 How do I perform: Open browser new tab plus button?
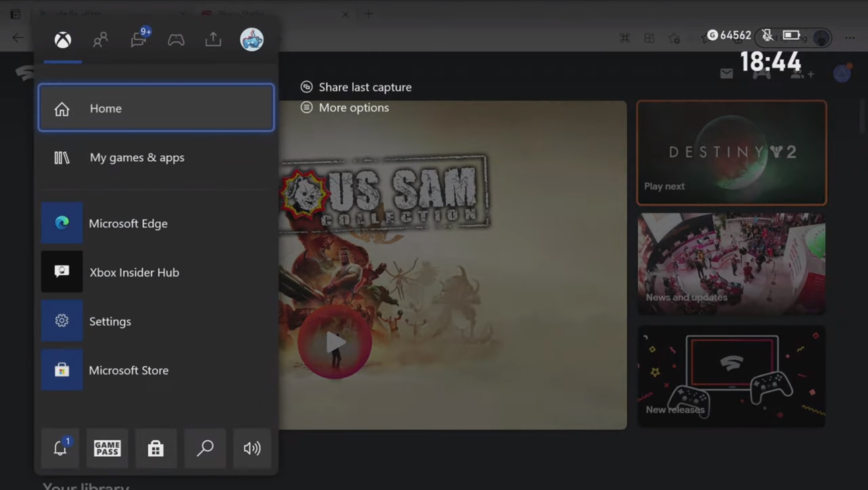(x=368, y=14)
